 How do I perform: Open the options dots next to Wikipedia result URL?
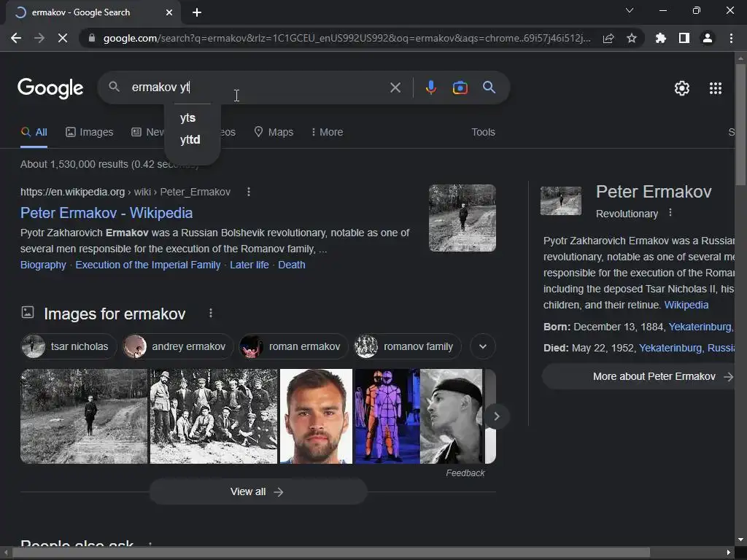pos(249,192)
